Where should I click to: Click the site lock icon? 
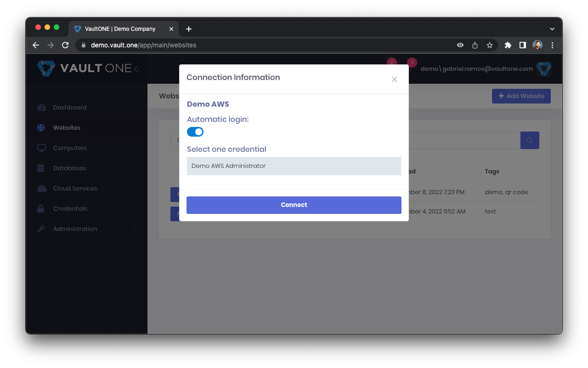tap(84, 45)
